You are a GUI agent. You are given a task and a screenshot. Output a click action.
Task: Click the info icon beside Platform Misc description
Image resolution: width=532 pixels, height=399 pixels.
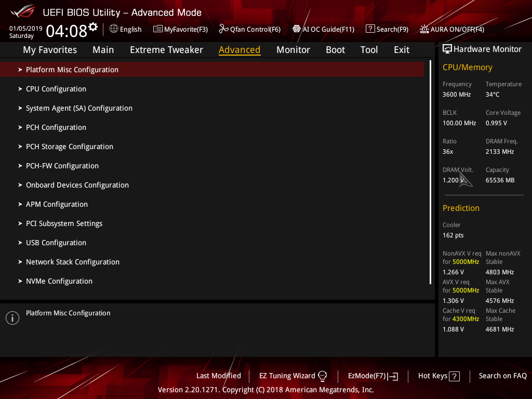tap(12, 317)
